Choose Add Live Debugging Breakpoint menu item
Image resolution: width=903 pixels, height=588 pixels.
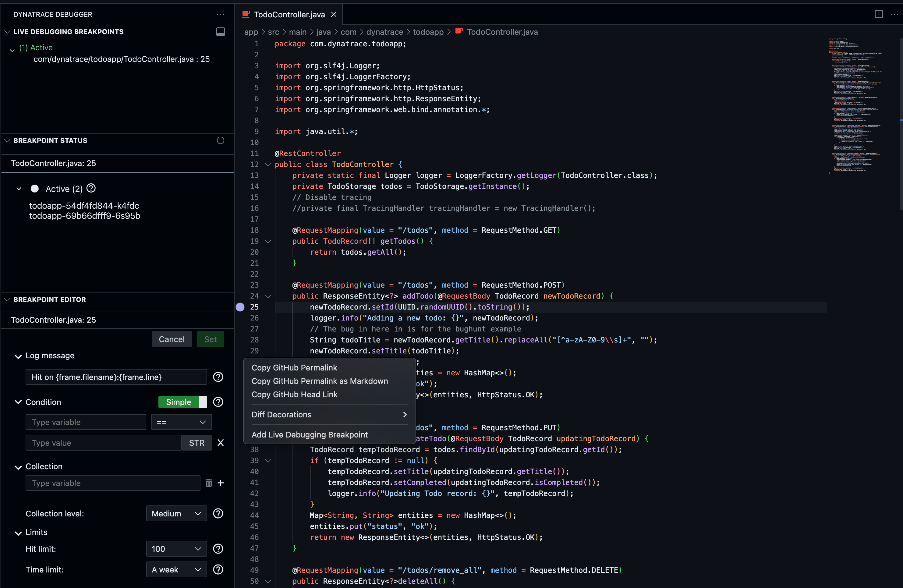click(310, 434)
